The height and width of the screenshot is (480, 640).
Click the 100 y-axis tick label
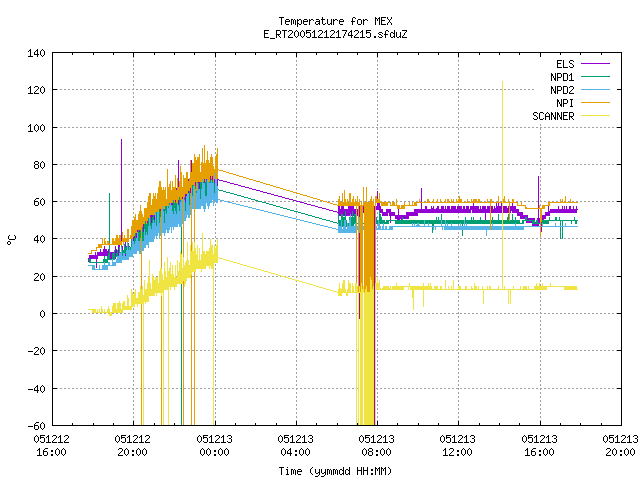[36, 128]
